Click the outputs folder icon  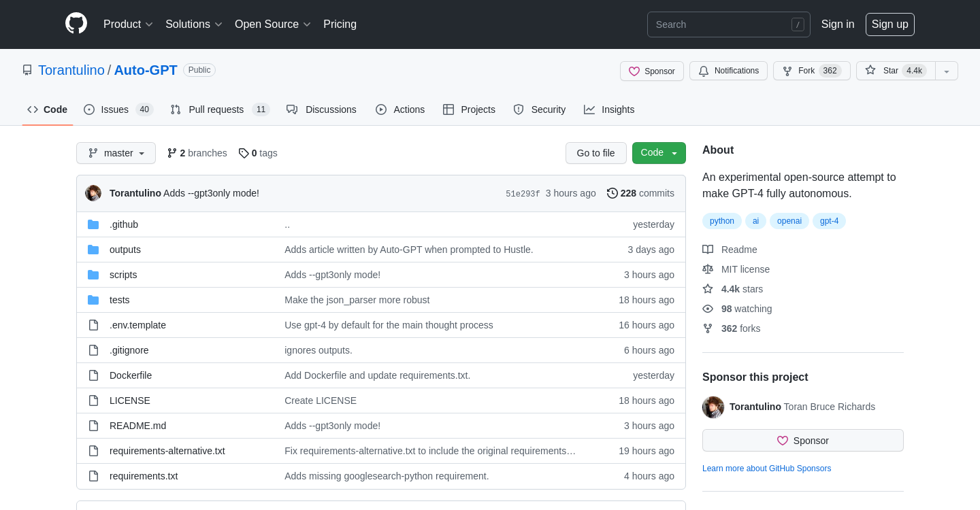point(93,250)
